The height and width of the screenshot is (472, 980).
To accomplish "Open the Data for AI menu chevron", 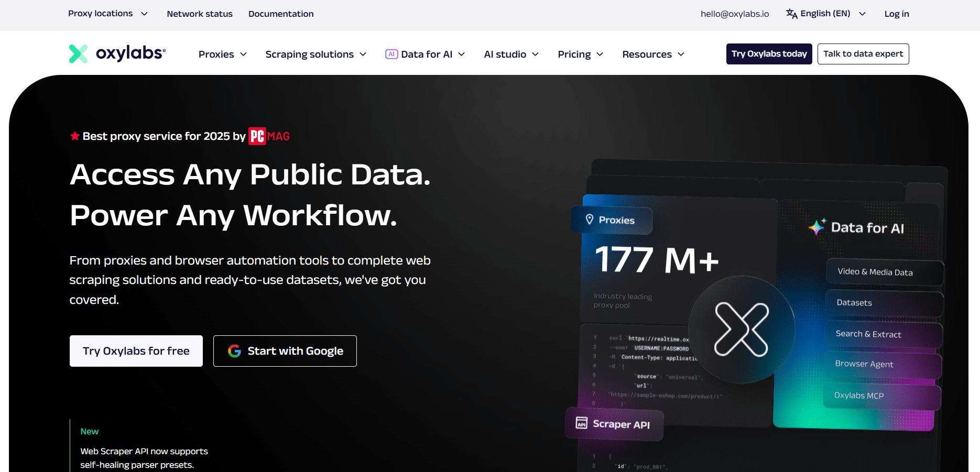I will (462, 54).
